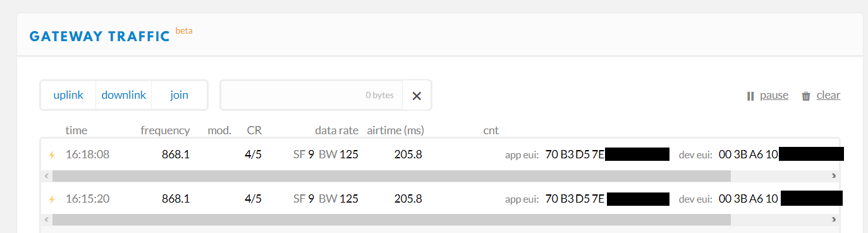Click right scroll arrow under second row
Image resolution: width=868 pixels, height=233 pixels.
coord(834,220)
